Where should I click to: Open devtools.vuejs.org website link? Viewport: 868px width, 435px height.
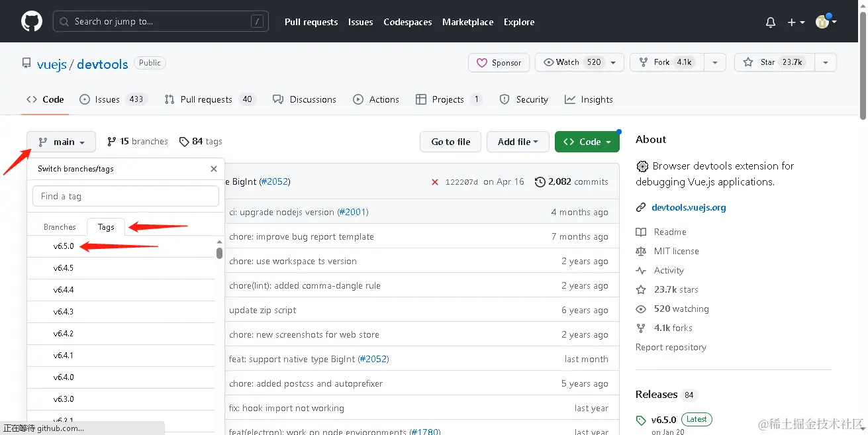[x=689, y=207]
